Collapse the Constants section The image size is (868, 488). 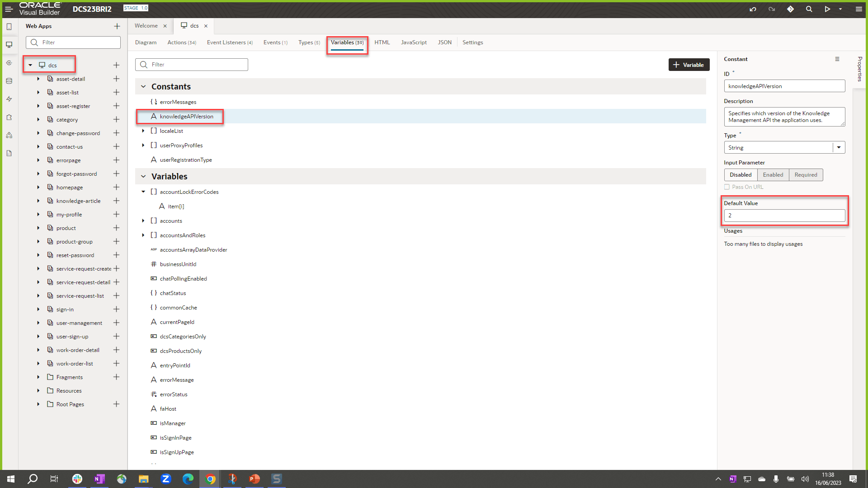[143, 86]
